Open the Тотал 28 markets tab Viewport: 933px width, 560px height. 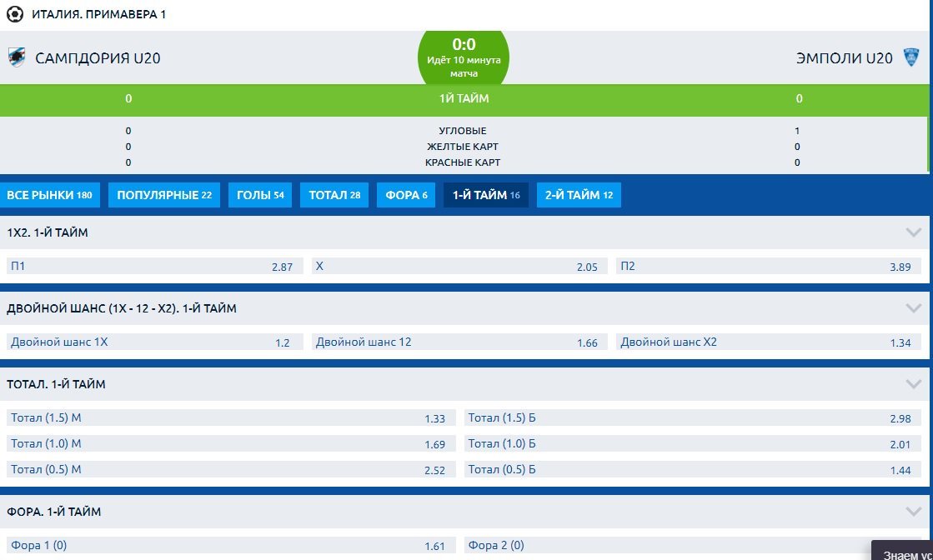[x=334, y=196]
